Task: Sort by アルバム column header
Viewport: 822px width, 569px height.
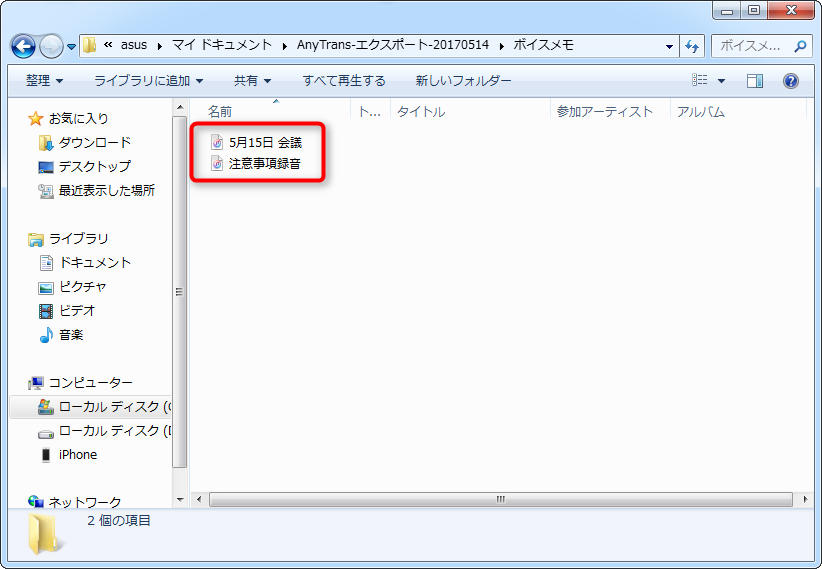Action: click(x=700, y=112)
